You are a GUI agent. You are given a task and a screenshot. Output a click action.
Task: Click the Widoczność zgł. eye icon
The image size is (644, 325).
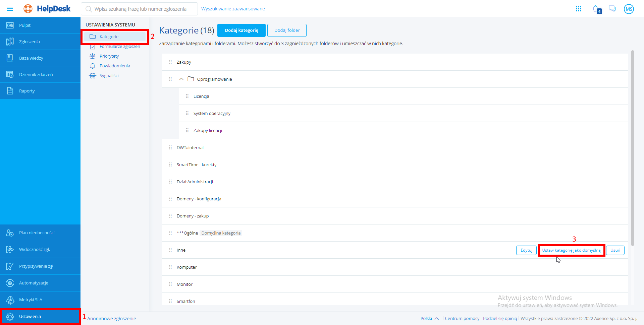[10, 249]
